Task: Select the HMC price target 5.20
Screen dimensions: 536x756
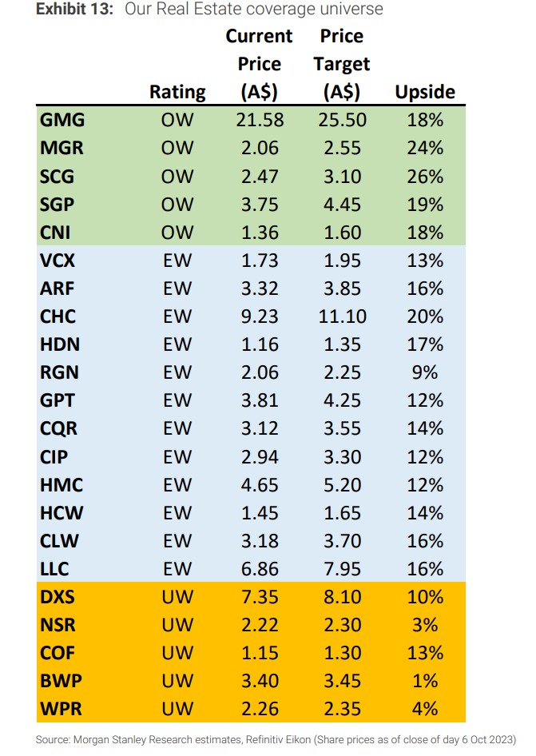Action: pyautogui.click(x=342, y=485)
